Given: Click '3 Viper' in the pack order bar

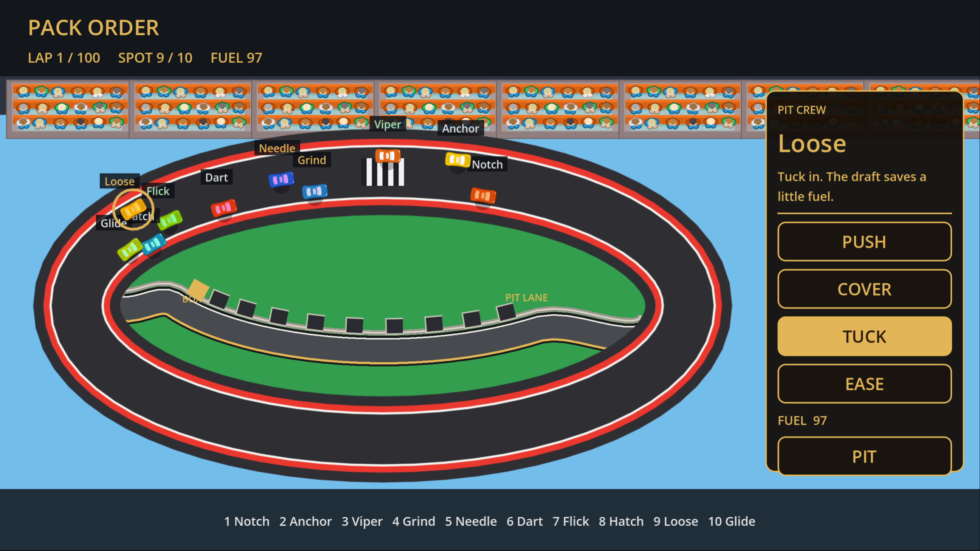Looking at the screenshot, I should tap(362, 522).
